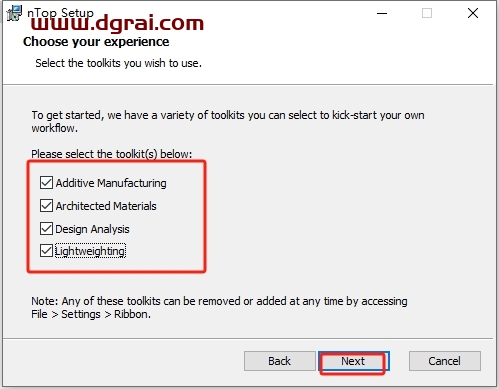Untick the Lightweighting checkbox box
Viewport: 499px width, 389px height.
click(46, 251)
